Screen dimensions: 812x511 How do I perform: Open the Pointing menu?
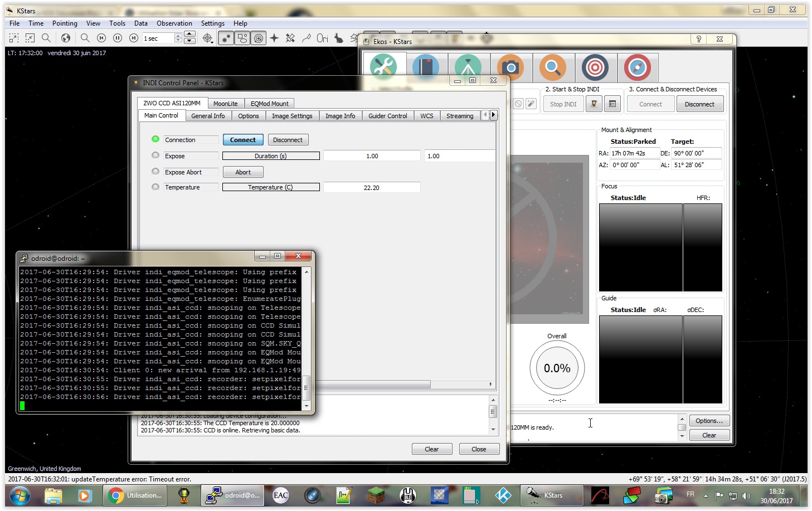(x=65, y=23)
